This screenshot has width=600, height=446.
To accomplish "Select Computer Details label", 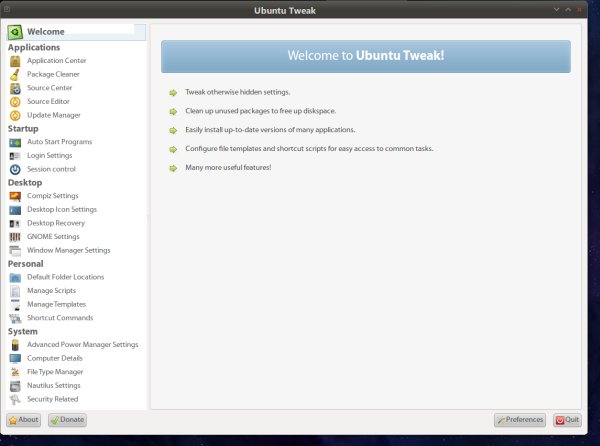I will (x=55, y=358).
